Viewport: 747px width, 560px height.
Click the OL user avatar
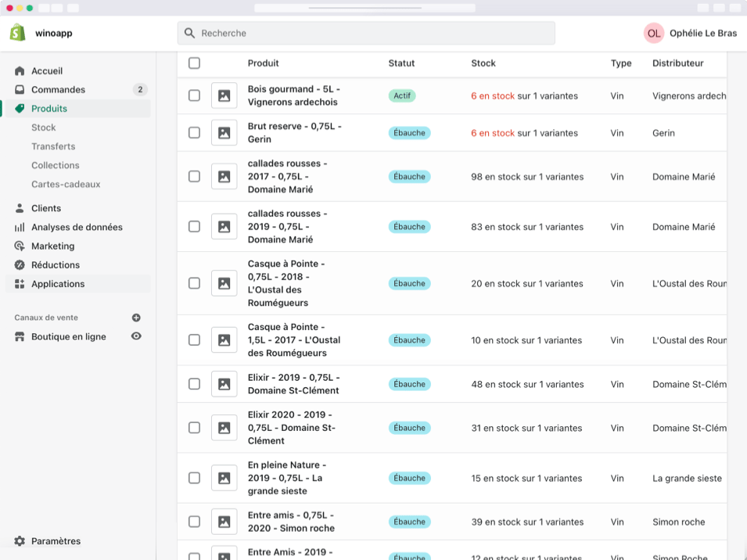(x=654, y=34)
